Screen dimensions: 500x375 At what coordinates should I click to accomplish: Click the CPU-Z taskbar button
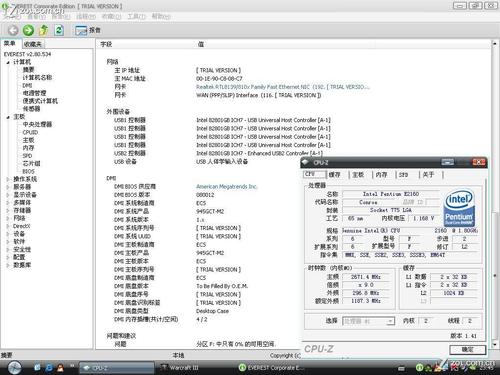click(x=116, y=368)
